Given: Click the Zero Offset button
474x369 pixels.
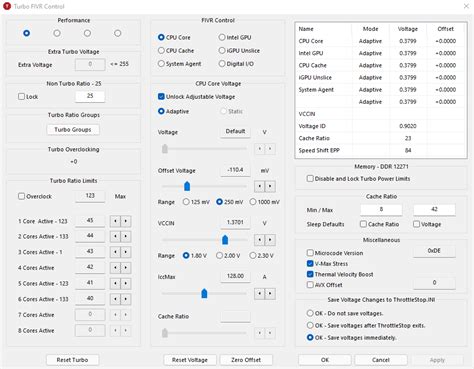Looking at the screenshot, I should 246,360.
